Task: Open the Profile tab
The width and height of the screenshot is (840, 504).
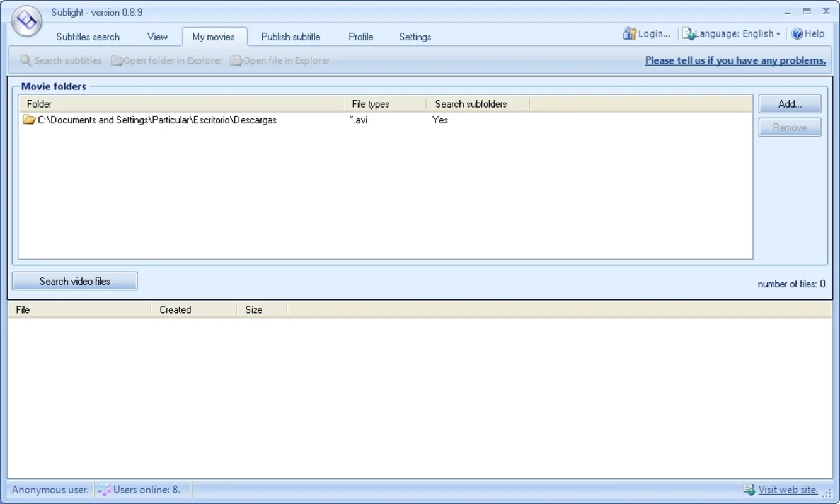Action: 361,37
